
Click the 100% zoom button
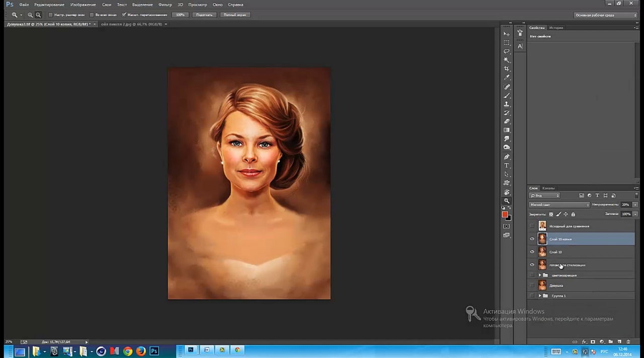click(180, 15)
